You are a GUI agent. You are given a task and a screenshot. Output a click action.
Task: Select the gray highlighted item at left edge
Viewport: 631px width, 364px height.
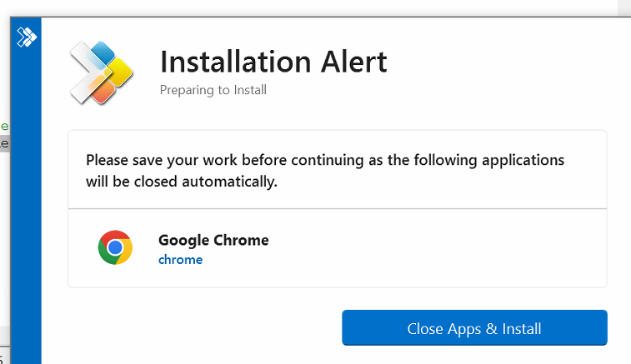coord(4,143)
